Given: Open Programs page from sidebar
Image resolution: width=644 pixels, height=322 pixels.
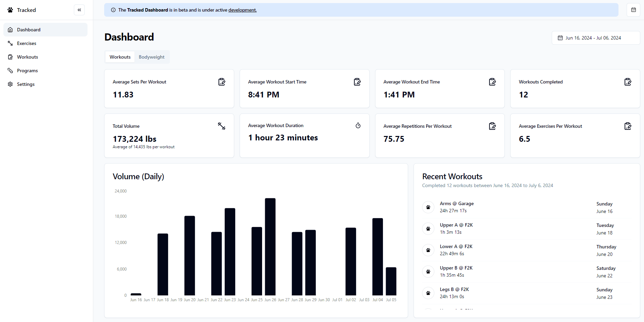Looking at the screenshot, I should [45, 71].
